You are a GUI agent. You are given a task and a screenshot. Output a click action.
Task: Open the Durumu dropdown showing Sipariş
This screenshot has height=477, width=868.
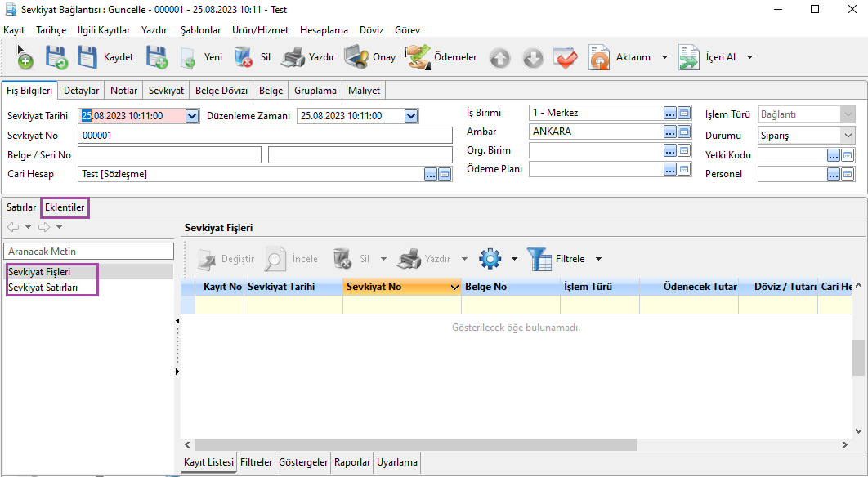pyautogui.click(x=848, y=136)
